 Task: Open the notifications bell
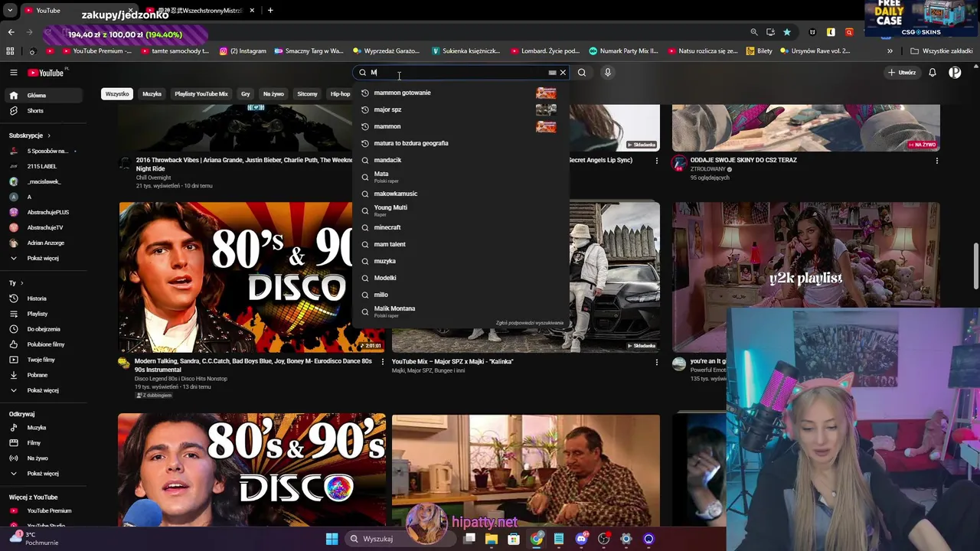pyautogui.click(x=933, y=73)
